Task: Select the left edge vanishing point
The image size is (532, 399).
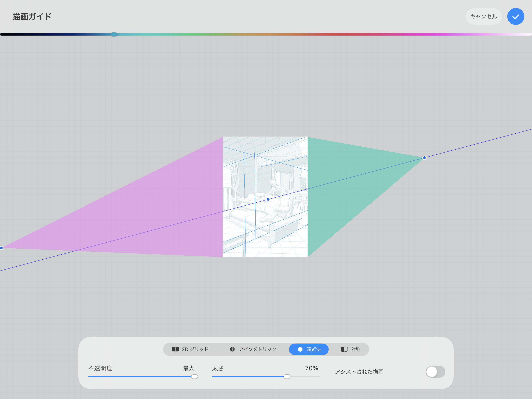Action: click(1, 248)
